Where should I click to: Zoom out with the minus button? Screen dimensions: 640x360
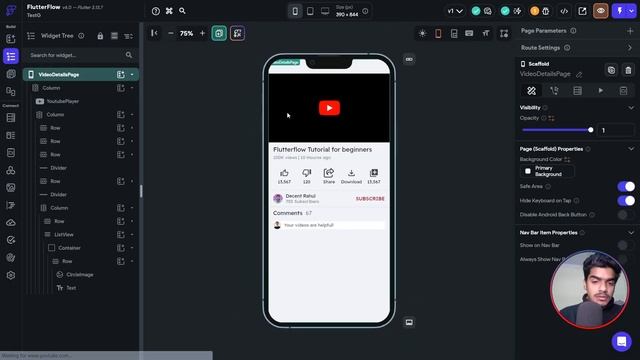pyautogui.click(x=171, y=33)
